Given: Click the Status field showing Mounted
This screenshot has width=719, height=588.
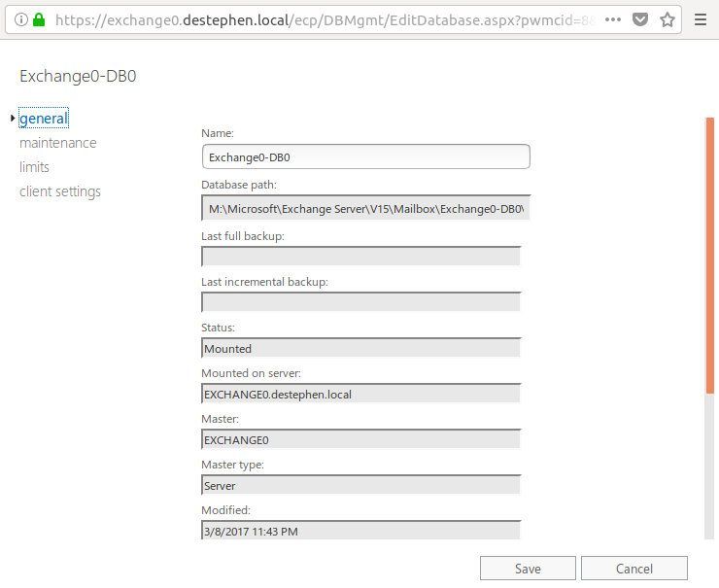Looking at the screenshot, I should coord(360,348).
